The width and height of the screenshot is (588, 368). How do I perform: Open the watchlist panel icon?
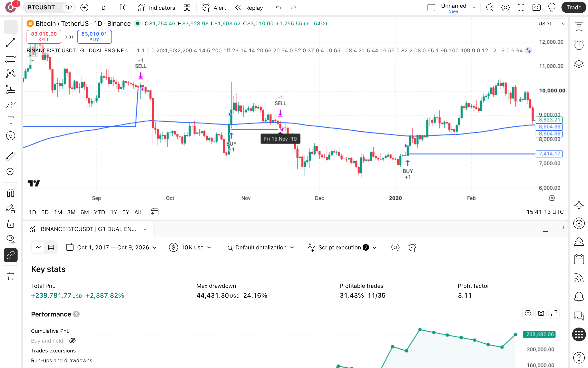[x=579, y=27]
